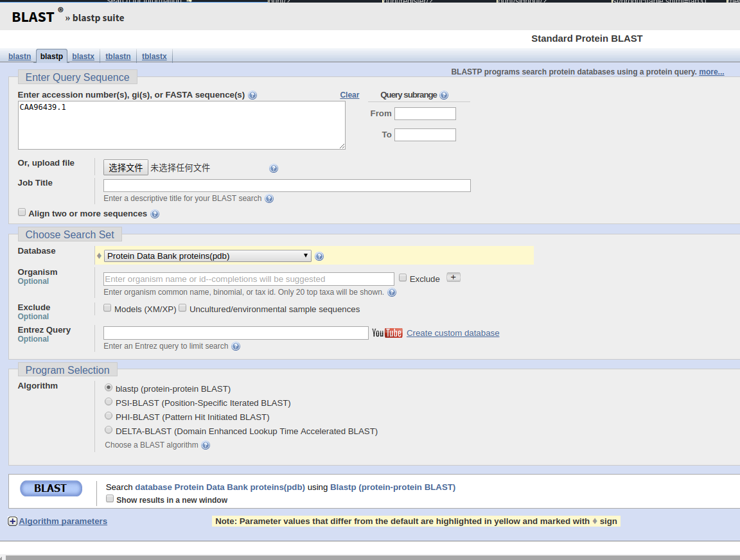
Task: Click the Job Title input field
Action: 286,186
